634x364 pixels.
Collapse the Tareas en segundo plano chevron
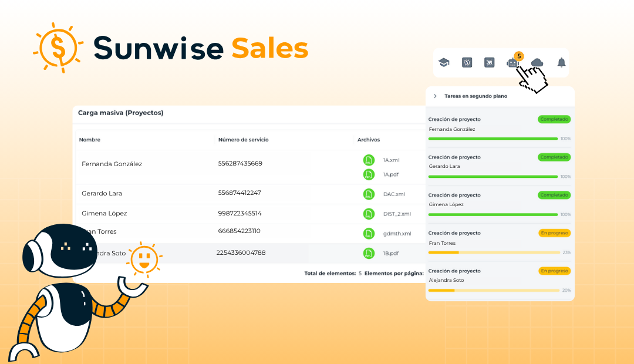click(435, 96)
